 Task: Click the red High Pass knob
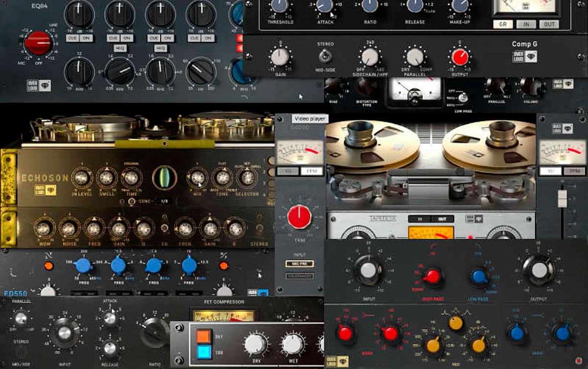[x=432, y=276]
